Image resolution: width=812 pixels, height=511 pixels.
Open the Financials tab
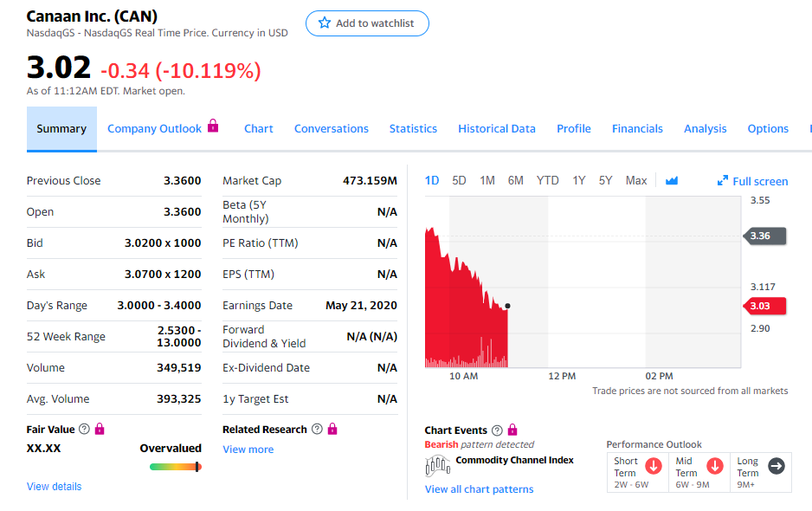click(x=637, y=128)
